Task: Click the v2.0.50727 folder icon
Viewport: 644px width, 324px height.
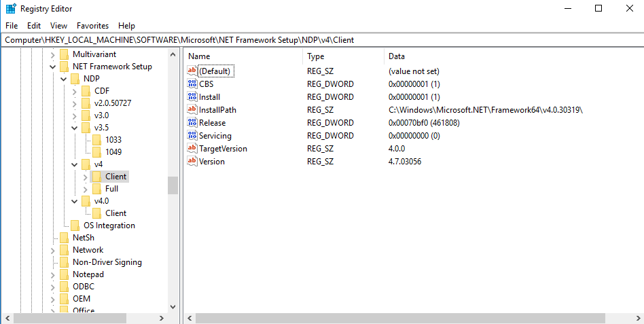Action: (86, 103)
